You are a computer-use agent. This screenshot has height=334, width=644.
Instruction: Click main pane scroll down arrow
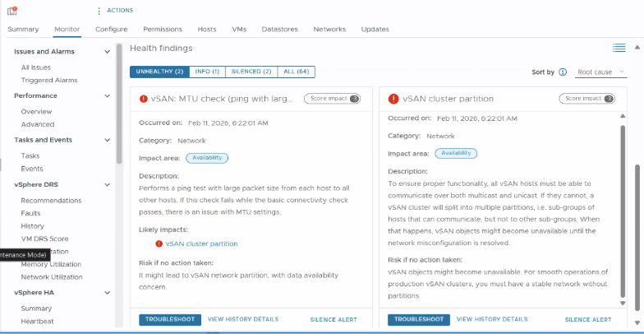(x=637, y=322)
